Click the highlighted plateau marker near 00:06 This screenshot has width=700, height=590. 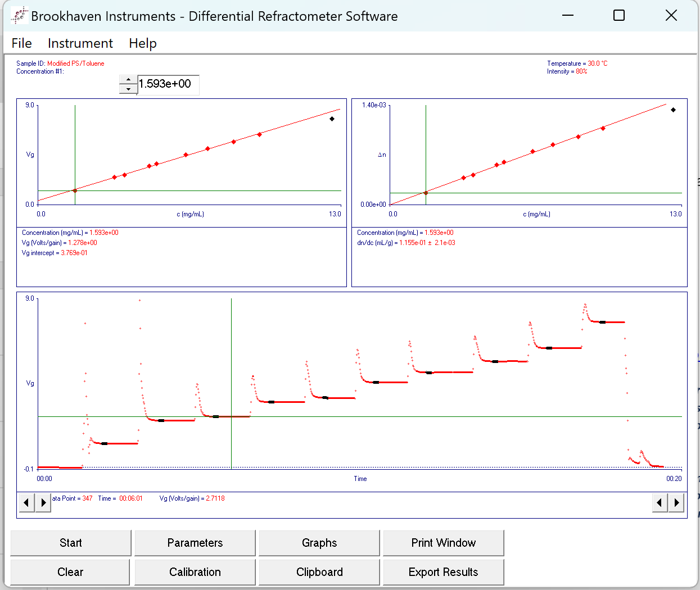pos(215,417)
